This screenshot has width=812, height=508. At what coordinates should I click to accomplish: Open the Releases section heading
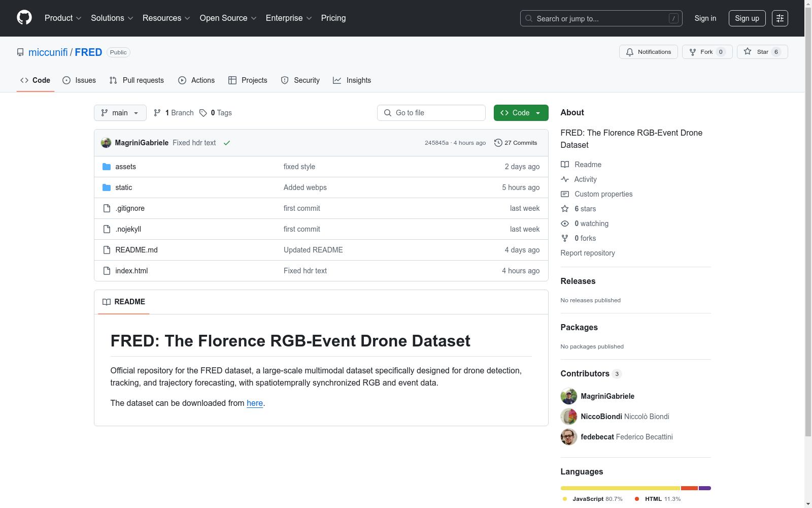click(578, 281)
